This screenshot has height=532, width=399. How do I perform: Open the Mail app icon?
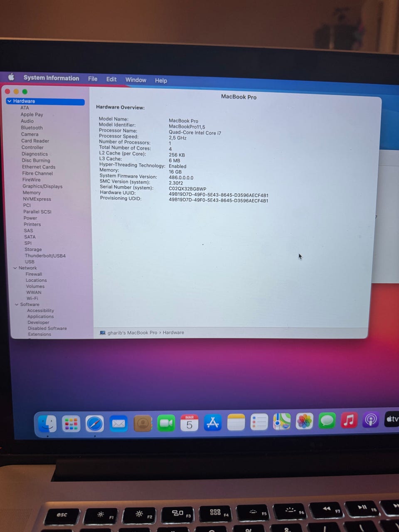coord(118,424)
